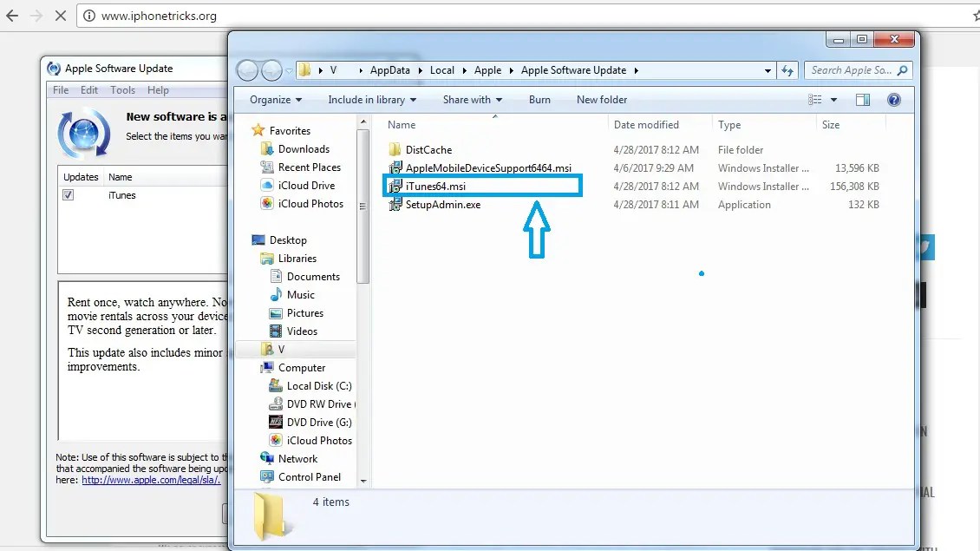This screenshot has height=551, width=980.
Task: Click the Documents library icon
Action: click(x=276, y=277)
